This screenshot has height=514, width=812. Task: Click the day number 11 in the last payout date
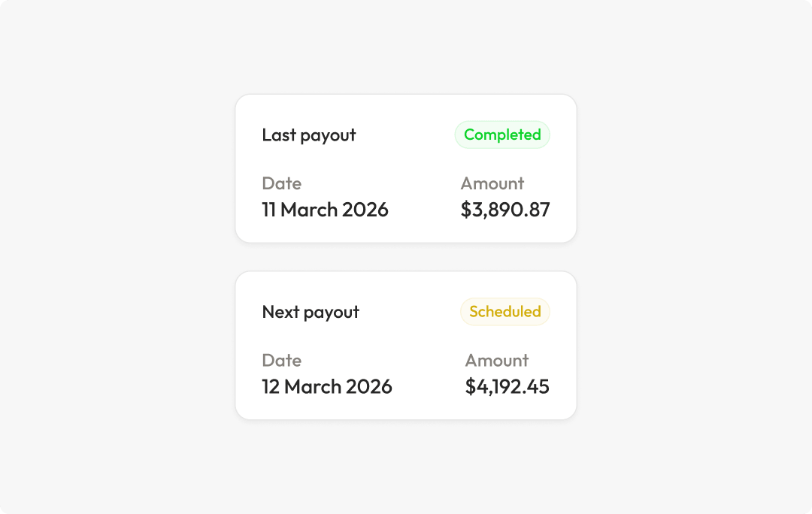pos(269,210)
